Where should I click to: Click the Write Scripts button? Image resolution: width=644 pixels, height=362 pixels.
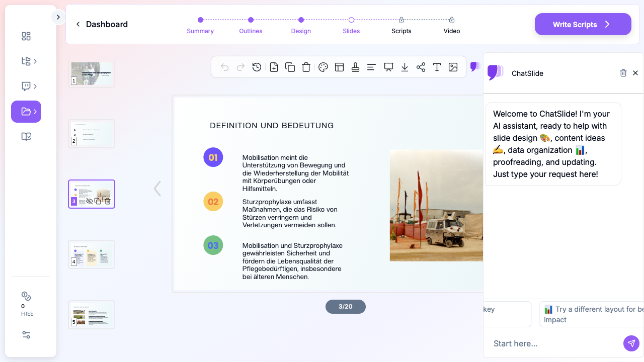pyautogui.click(x=583, y=24)
